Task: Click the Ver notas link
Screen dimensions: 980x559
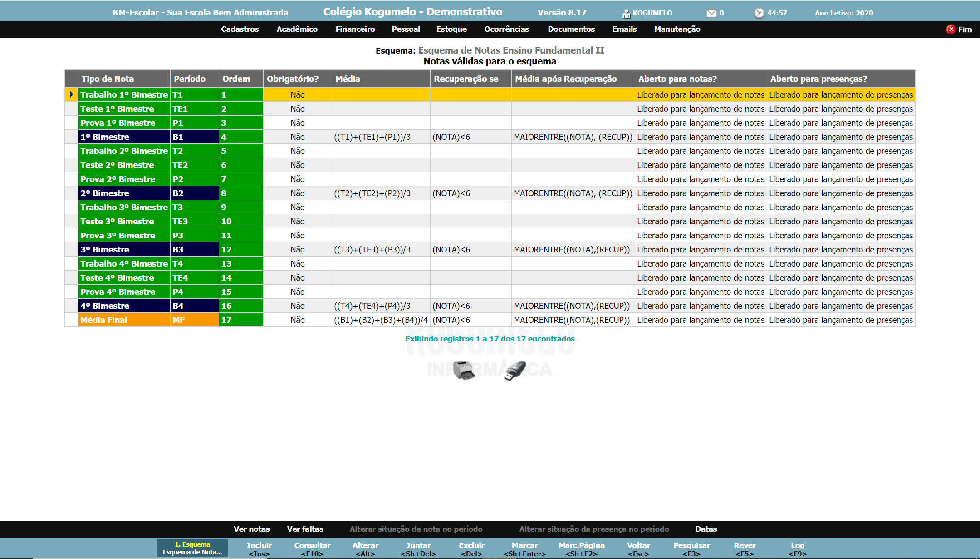Action: coord(251,529)
